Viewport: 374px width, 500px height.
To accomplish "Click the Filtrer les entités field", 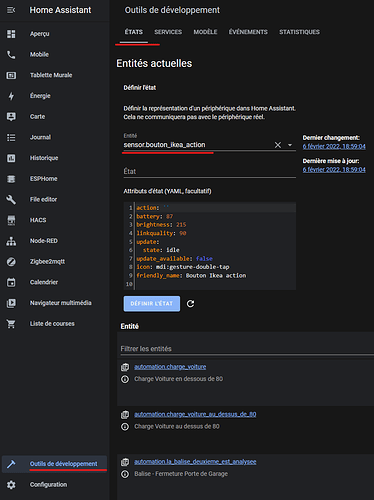I will (247, 349).
